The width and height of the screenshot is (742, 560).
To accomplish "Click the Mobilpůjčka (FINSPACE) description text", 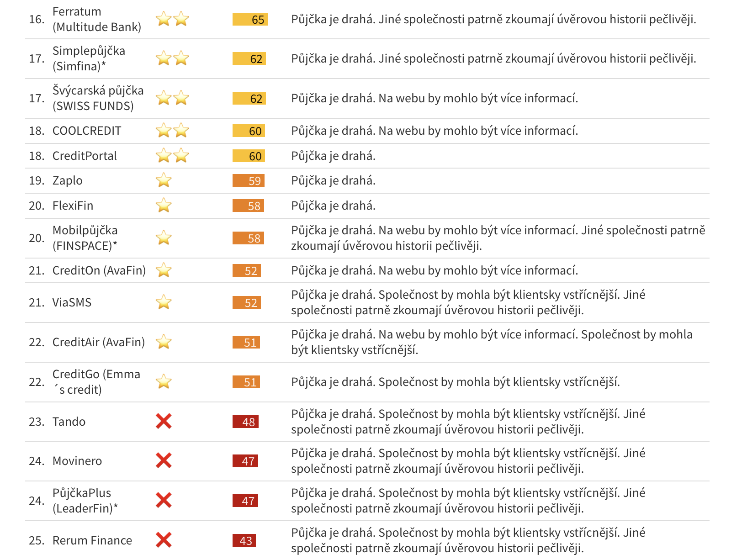I will [498, 238].
